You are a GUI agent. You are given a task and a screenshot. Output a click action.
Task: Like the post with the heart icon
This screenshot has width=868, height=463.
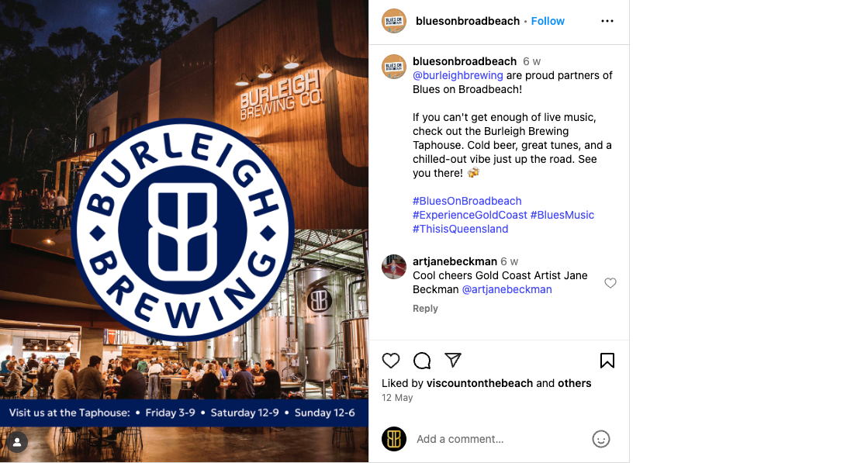pos(391,361)
